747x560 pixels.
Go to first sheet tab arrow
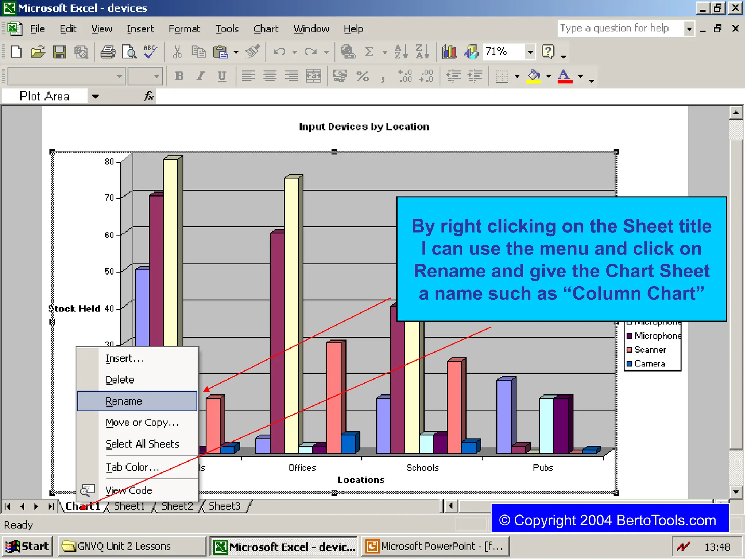tap(8, 507)
